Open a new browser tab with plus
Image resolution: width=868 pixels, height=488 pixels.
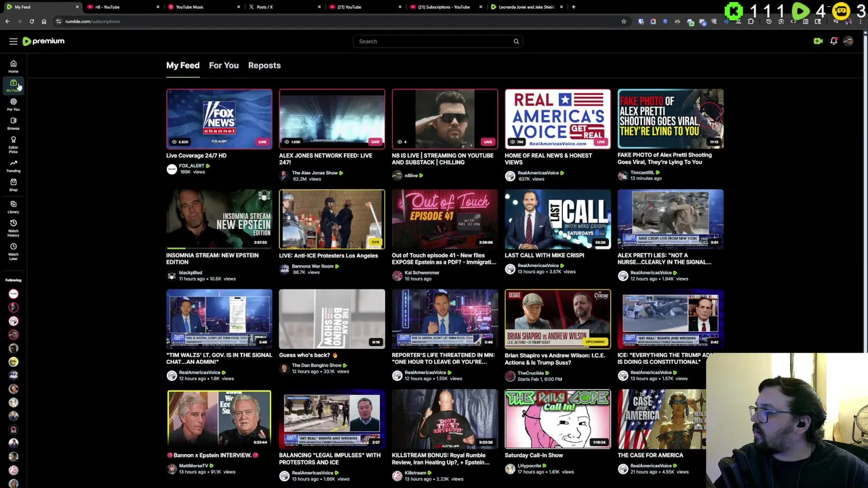[573, 7]
